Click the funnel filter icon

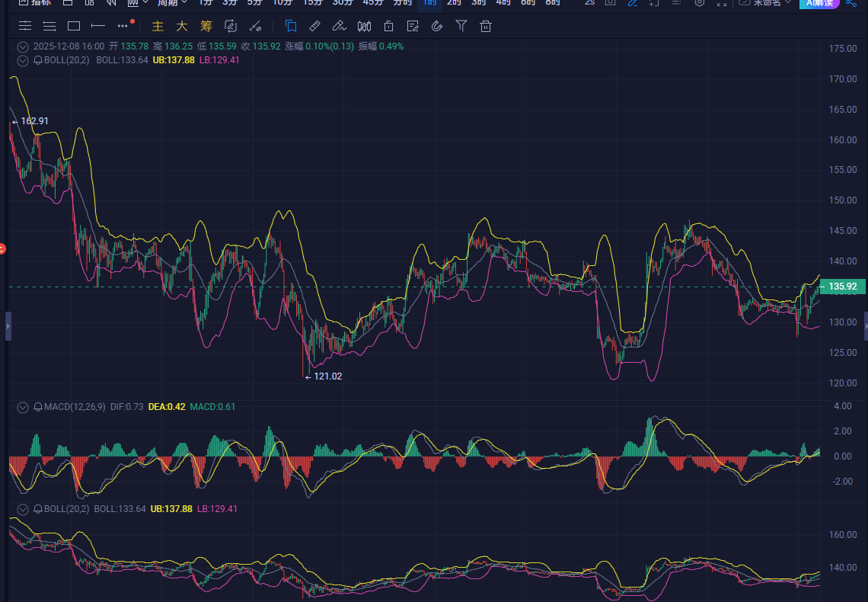click(x=461, y=27)
